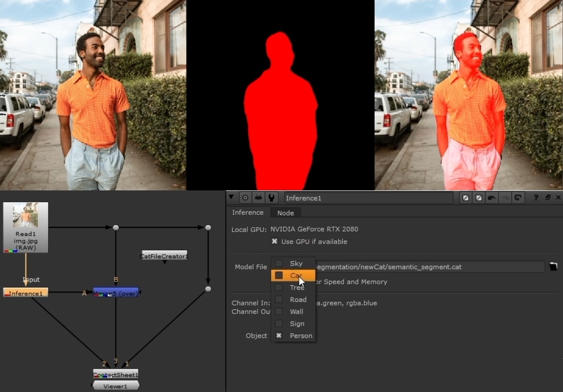This screenshot has height=392, width=563.
Task: Click the first color swatch square button
Action: tap(465, 198)
